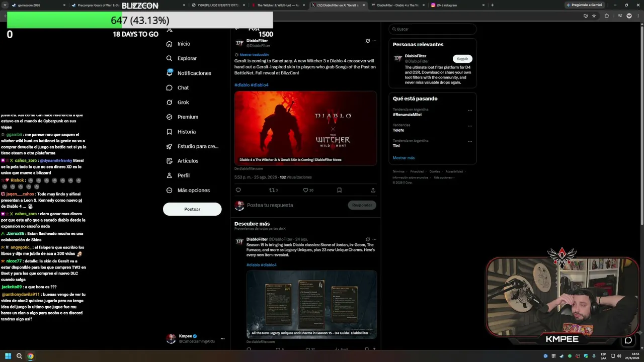The width and height of the screenshot is (644, 362).
Task: Open Estudio para creadores in sidebar
Action: (x=192, y=146)
